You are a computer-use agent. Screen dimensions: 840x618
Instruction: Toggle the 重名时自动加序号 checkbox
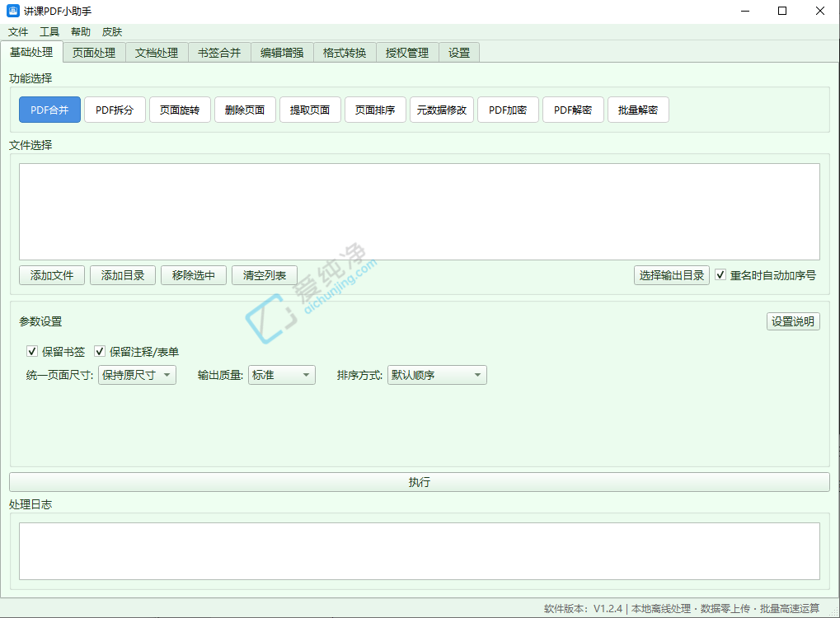(720, 274)
